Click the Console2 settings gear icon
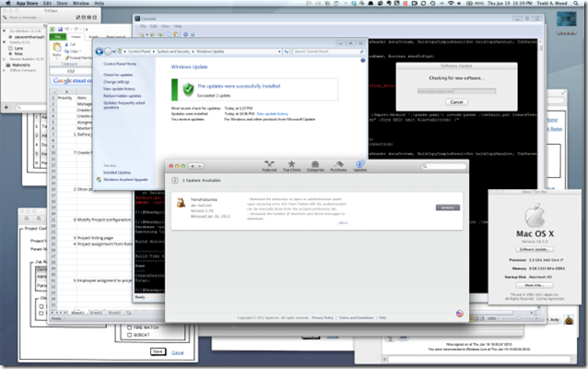Screen dimensions: 588x369 pos(185,34)
